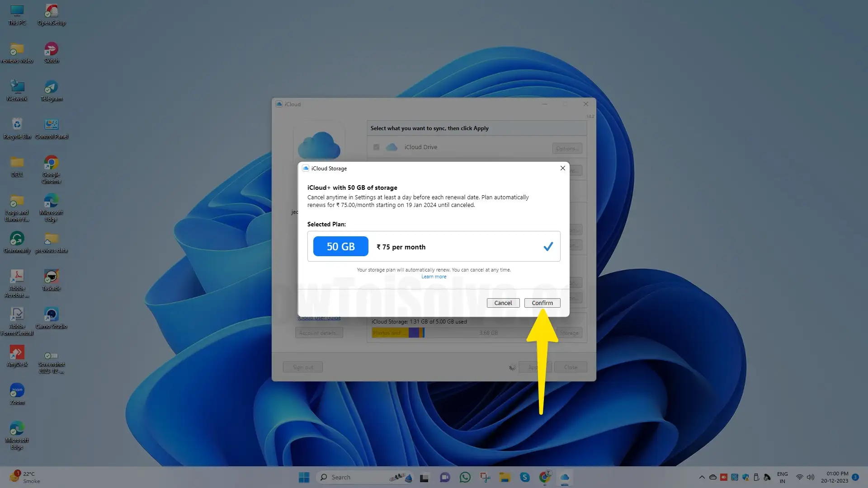Confirm the iCloud+ 50 GB subscription
The width and height of the screenshot is (868, 488).
click(x=542, y=303)
